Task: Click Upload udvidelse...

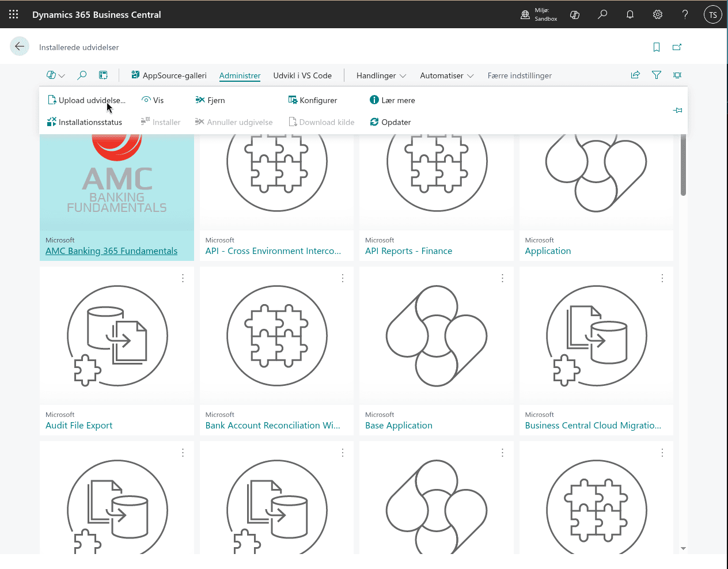Action: click(86, 100)
